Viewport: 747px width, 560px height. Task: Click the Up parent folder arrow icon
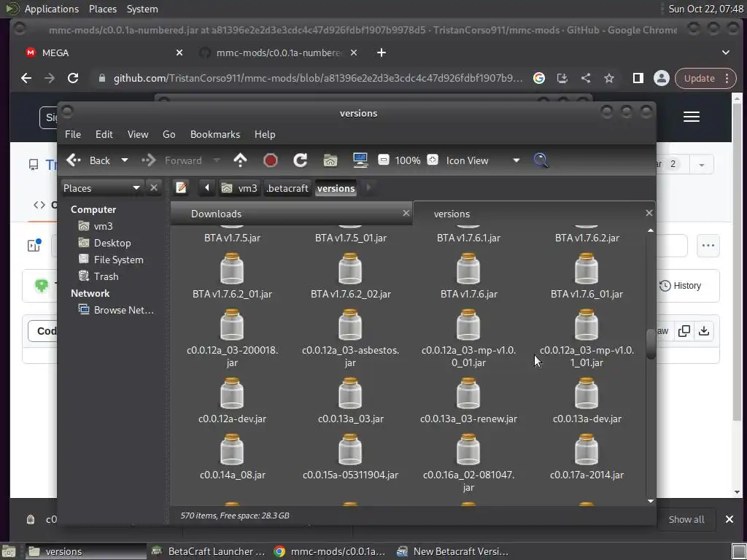click(240, 160)
